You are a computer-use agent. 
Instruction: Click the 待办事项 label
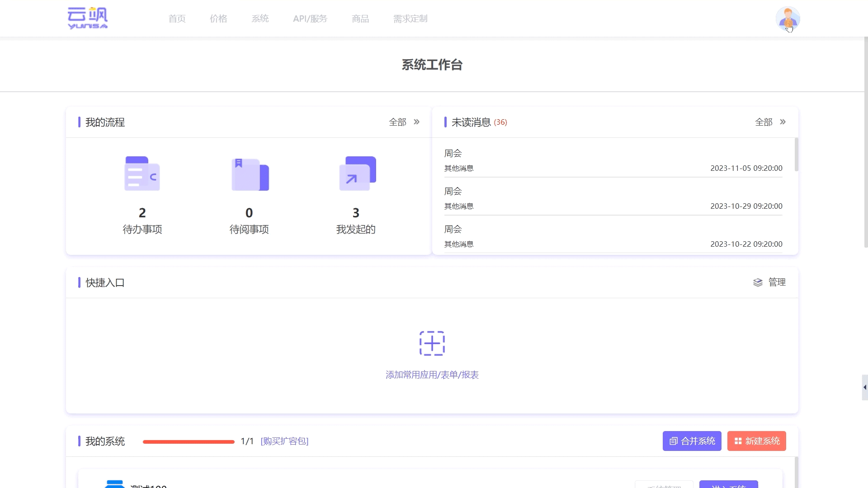pos(142,230)
